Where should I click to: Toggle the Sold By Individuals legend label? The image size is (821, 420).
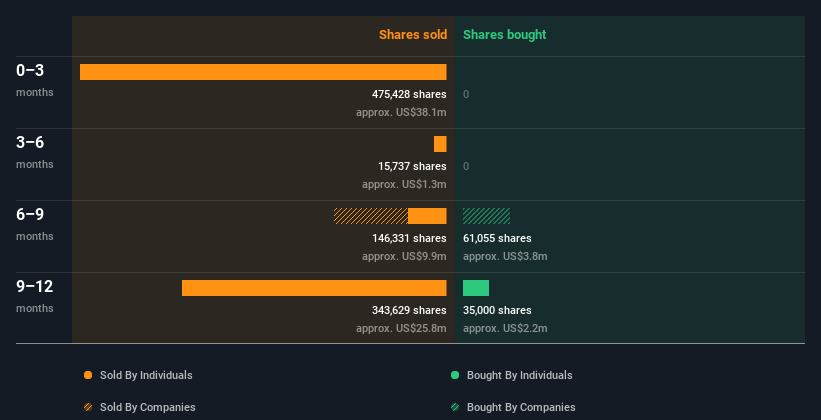[146, 375]
